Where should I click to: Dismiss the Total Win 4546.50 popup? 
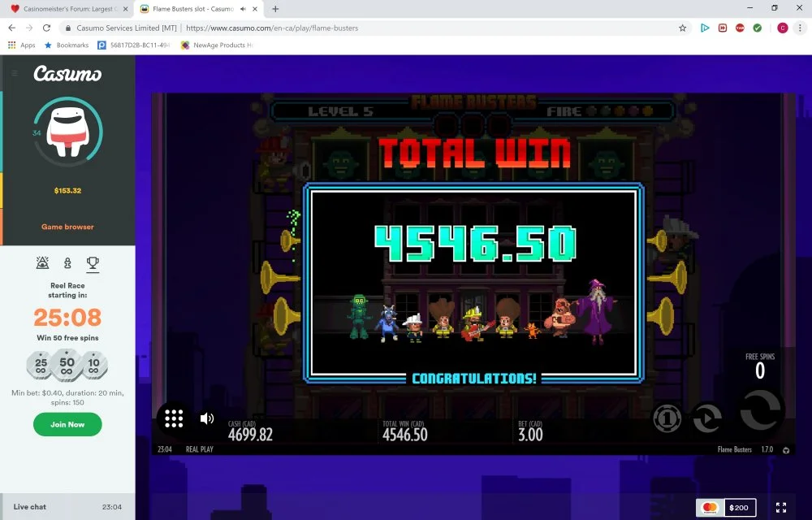click(x=474, y=284)
